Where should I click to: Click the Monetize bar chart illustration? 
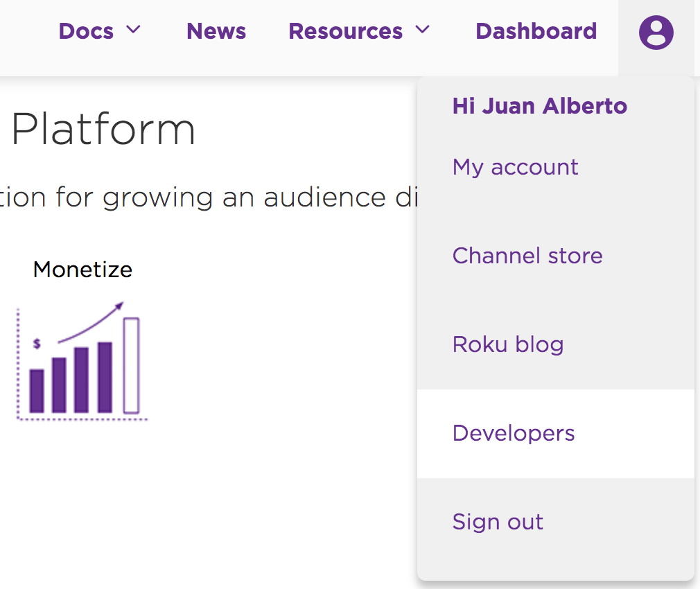(x=82, y=361)
